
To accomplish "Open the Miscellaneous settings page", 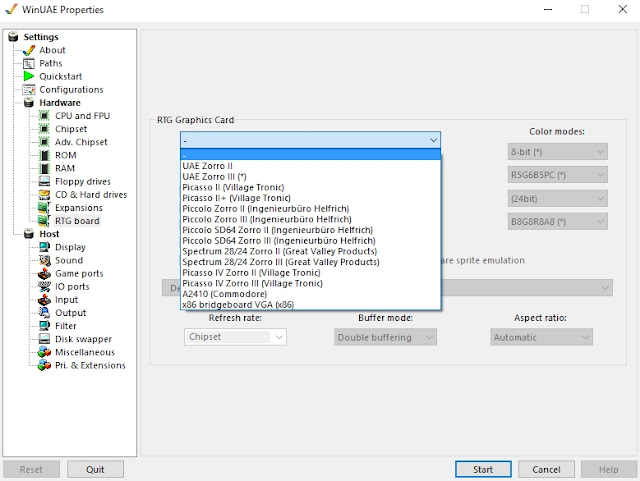I will (x=85, y=352).
